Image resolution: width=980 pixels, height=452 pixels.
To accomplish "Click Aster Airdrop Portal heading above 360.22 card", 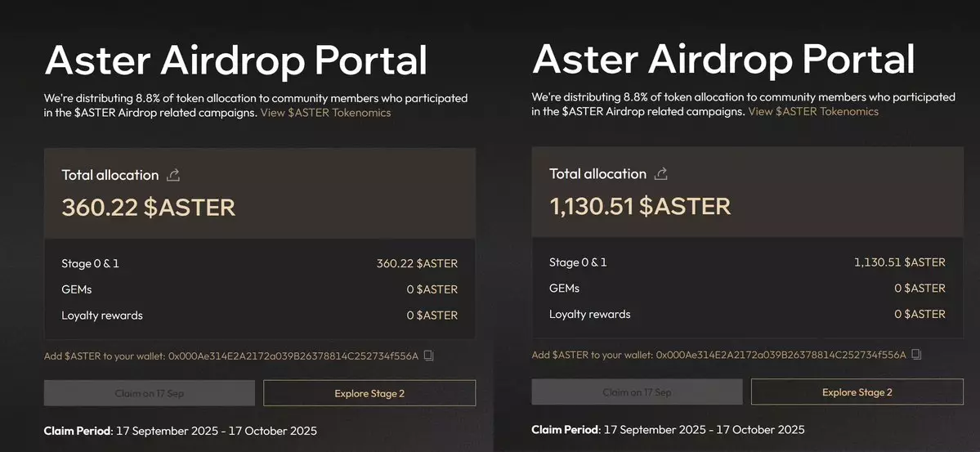I will coord(235,60).
